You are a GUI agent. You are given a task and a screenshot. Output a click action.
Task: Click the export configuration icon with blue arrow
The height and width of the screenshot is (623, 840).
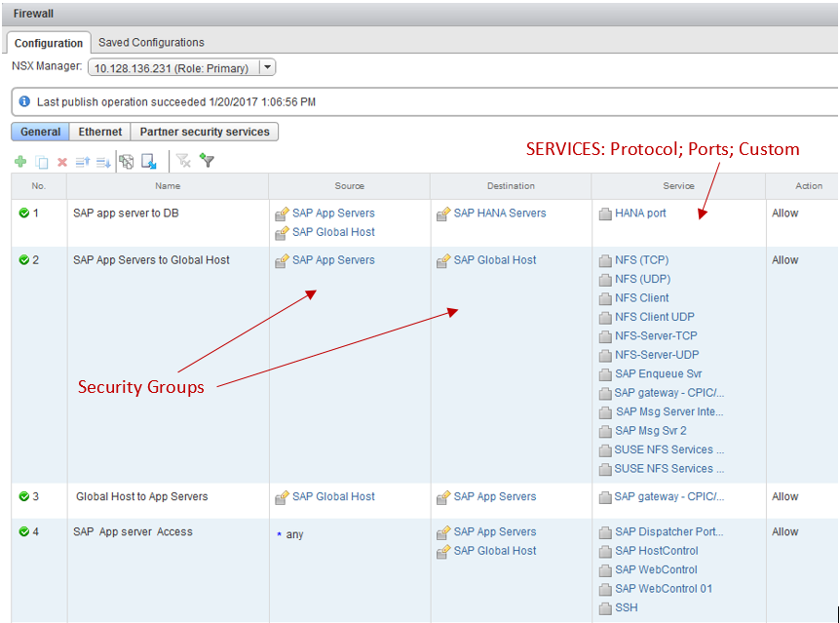click(149, 161)
